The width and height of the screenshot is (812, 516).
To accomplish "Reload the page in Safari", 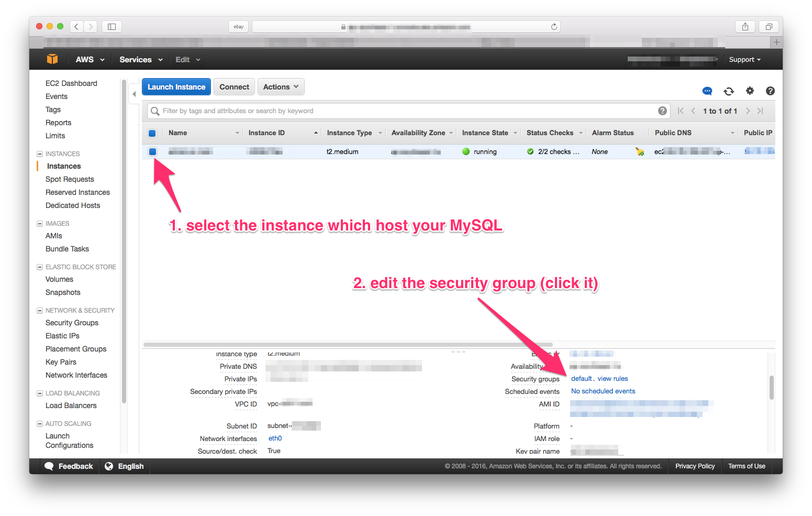I will click(554, 27).
